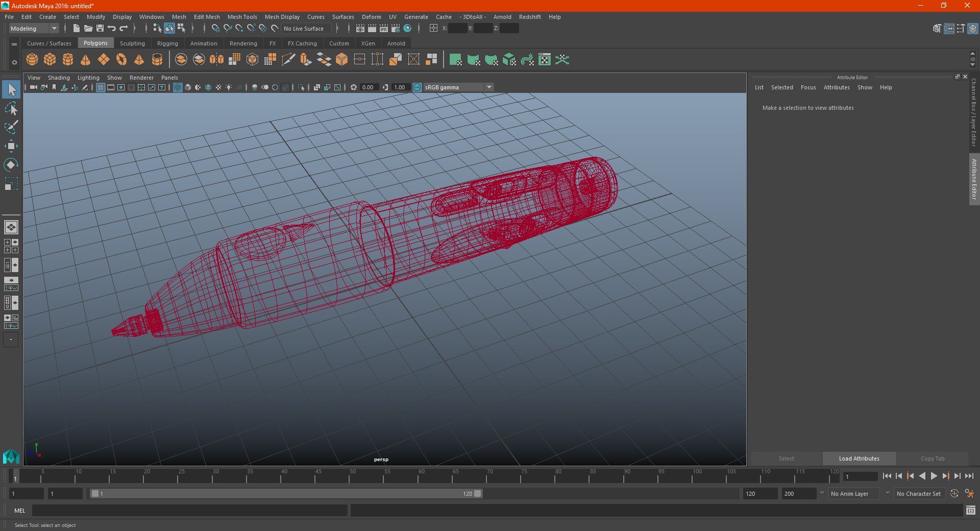Switch to the Curves / Surfaces shelf tab
The image size is (980, 531).
pos(49,43)
